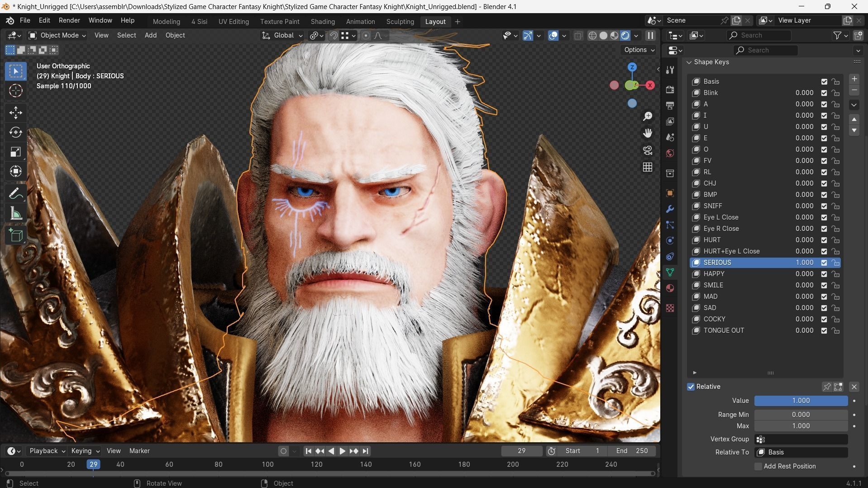Click the Range Min value field
868x488 pixels.
click(x=801, y=415)
